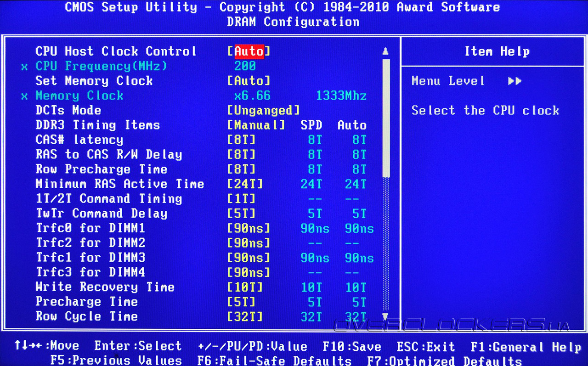Screen dimensions: 588x366
Task: Click the CPU Frequency(MHz) label
Action: [x=102, y=66]
